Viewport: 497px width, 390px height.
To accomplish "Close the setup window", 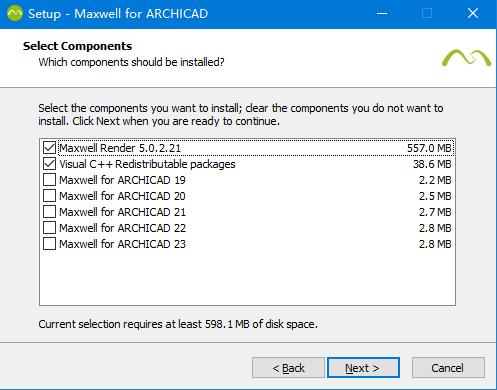I will 473,14.
